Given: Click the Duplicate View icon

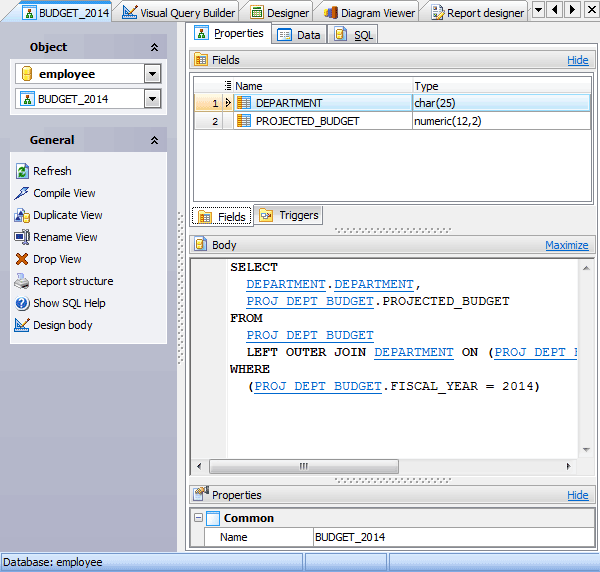Looking at the screenshot, I should coord(23,215).
